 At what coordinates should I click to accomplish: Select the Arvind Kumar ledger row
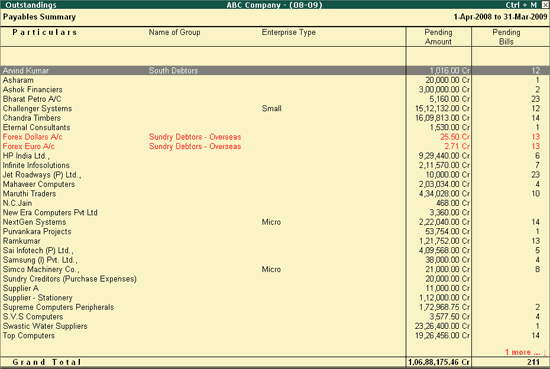275,71
